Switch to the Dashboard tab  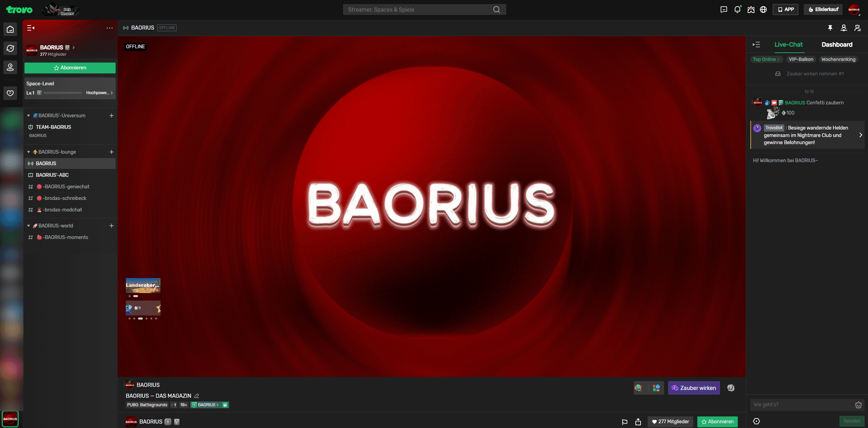pos(837,45)
